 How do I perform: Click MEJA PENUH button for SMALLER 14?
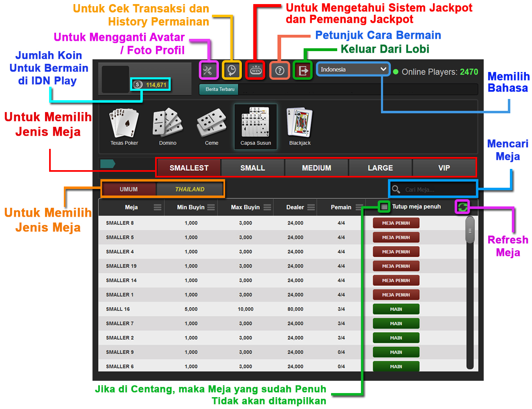[x=396, y=281]
